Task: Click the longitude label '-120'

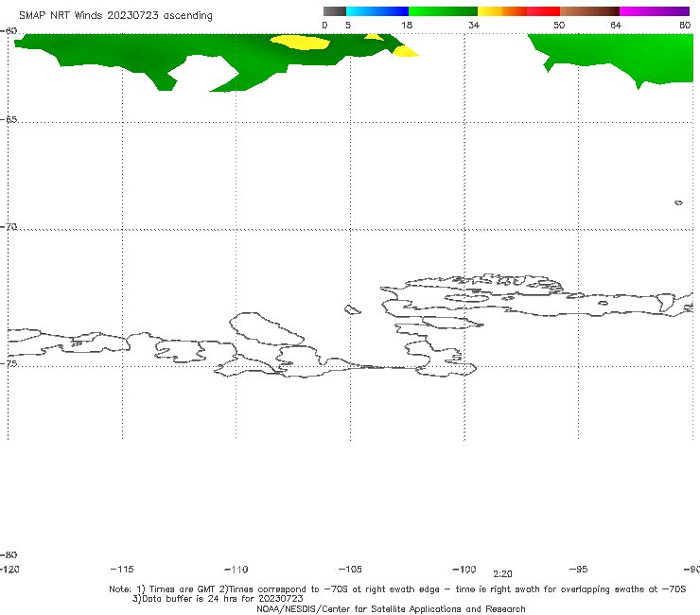Action: pyautogui.click(x=9, y=570)
